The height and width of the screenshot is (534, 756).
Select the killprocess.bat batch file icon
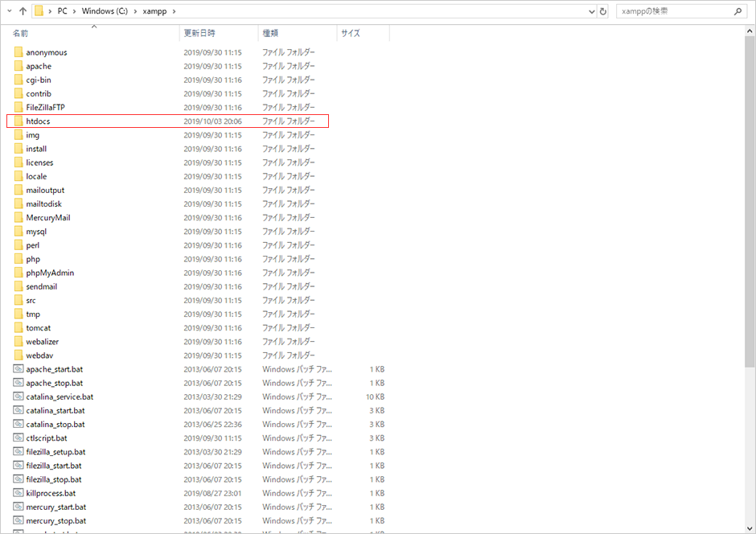tap(19, 493)
